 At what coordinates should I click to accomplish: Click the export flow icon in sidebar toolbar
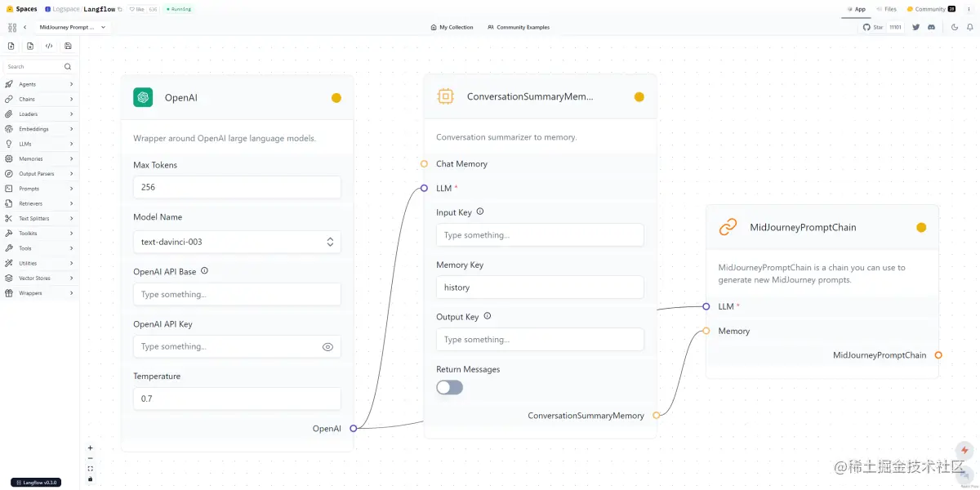tap(30, 46)
